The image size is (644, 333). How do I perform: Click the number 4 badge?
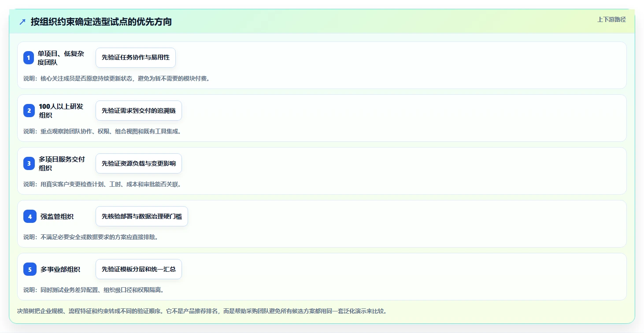(30, 216)
